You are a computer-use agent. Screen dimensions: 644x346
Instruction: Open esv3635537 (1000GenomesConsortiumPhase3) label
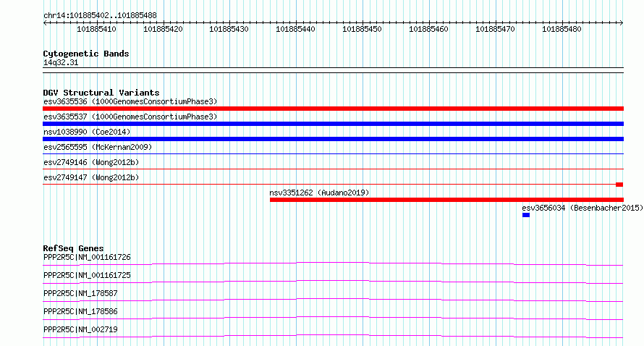point(130,117)
